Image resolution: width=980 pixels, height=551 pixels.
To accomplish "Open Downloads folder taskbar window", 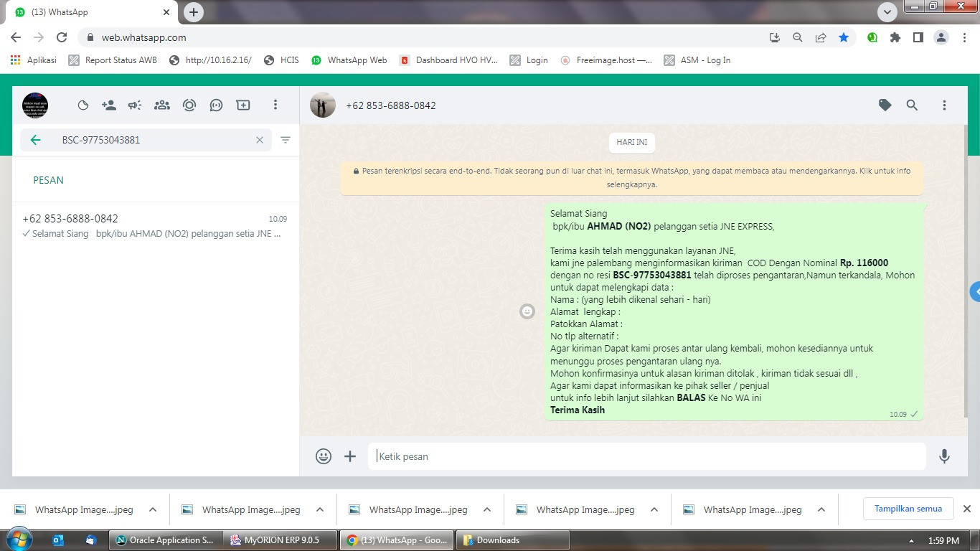I will pyautogui.click(x=513, y=540).
